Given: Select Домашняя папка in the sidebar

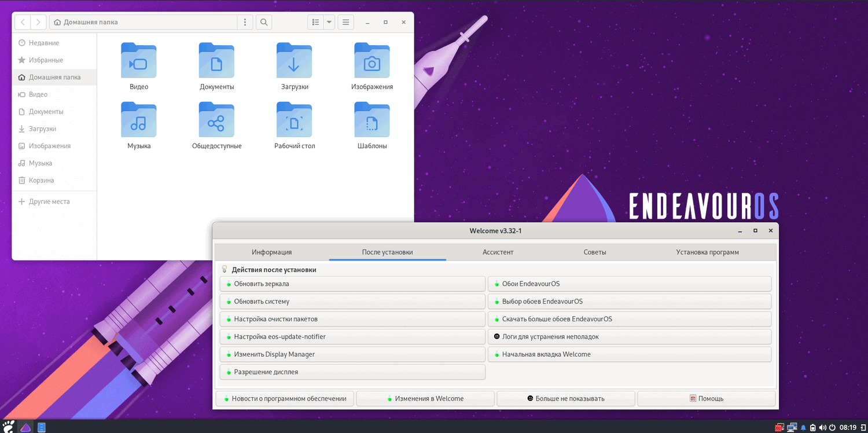Looking at the screenshot, I should (54, 77).
